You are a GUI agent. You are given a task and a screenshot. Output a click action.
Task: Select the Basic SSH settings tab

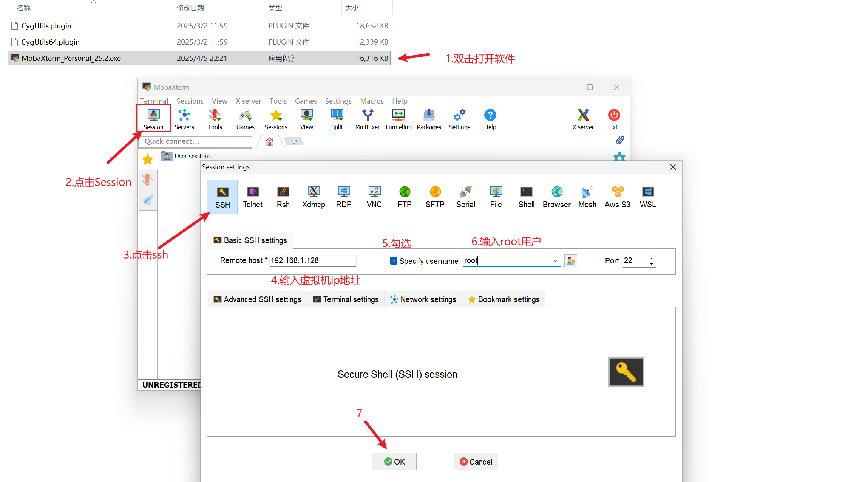(250, 240)
